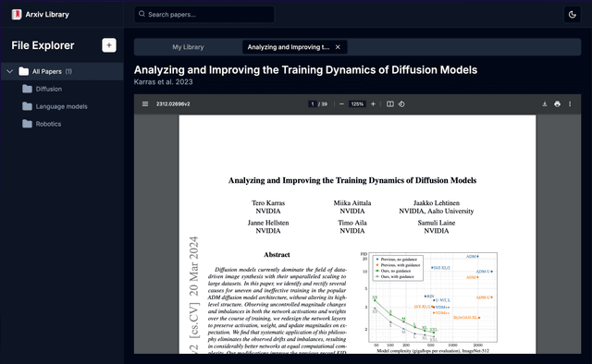Click the Search papers input field
The height and width of the screenshot is (364, 592).
click(204, 15)
